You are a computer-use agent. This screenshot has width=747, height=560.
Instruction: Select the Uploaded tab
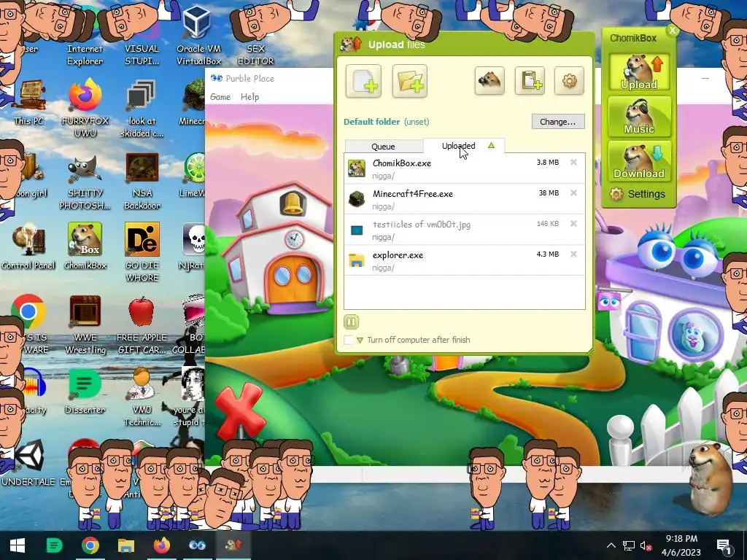[458, 146]
